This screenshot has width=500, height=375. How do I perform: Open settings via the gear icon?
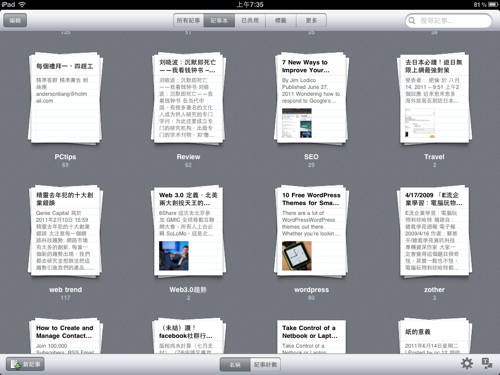tap(467, 363)
